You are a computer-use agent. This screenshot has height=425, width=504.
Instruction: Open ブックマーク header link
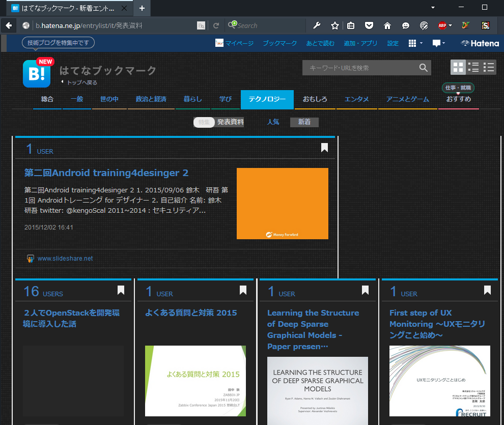pos(279,43)
